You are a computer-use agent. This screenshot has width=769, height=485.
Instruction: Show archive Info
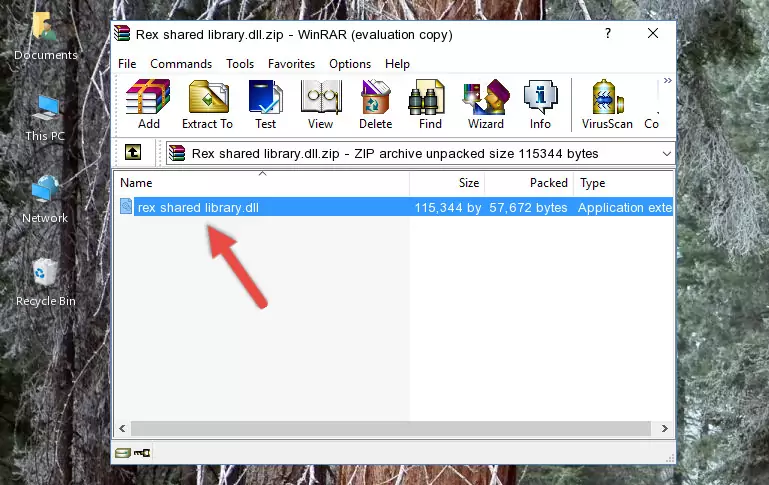(x=540, y=104)
